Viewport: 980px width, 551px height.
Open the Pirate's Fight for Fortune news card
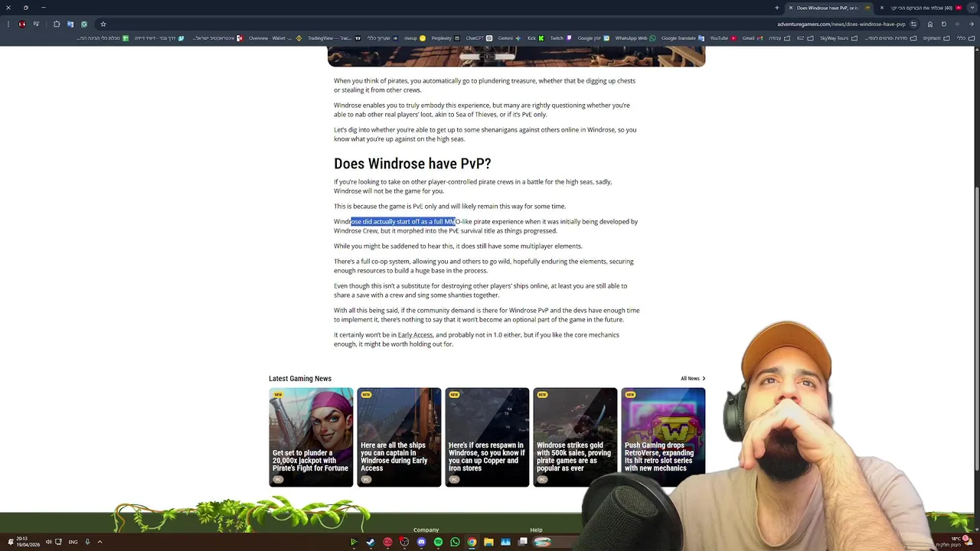311,437
